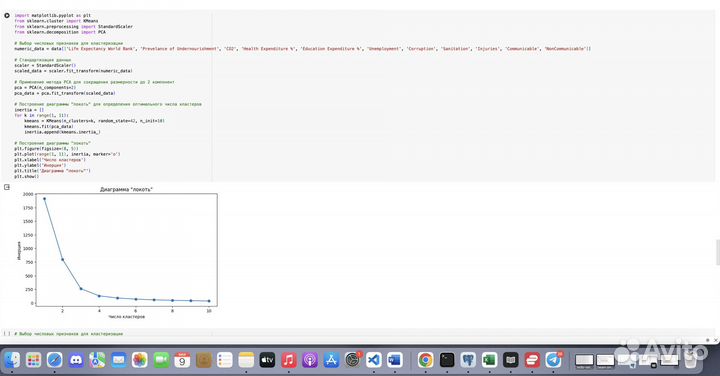Open first minimized window thumbnail in dock

(x=585, y=360)
